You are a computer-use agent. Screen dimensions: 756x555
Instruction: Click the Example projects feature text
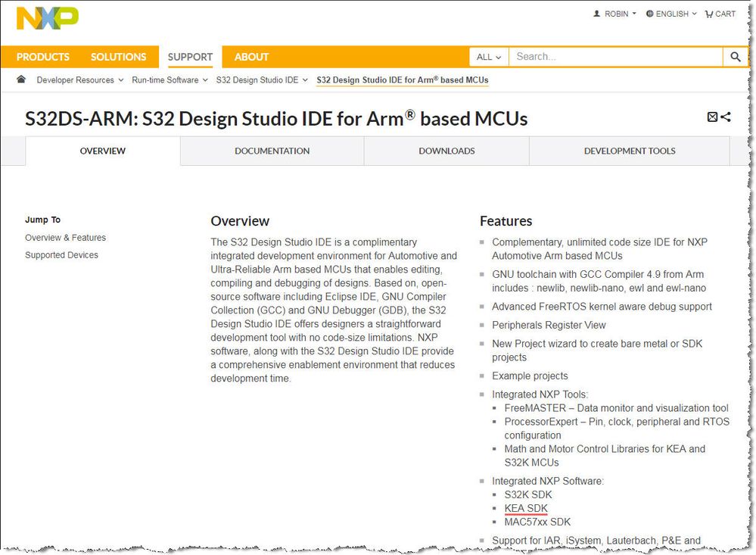click(530, 376)
